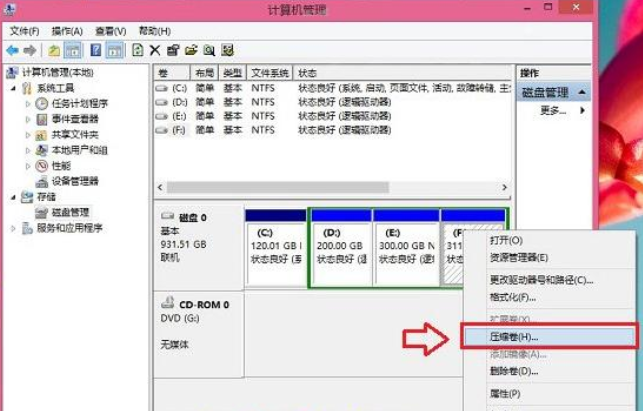Viewport: 643px width, 411px height.
Task: Choose 压缩卷(H)... in context menu
Action: coord(550,337)
